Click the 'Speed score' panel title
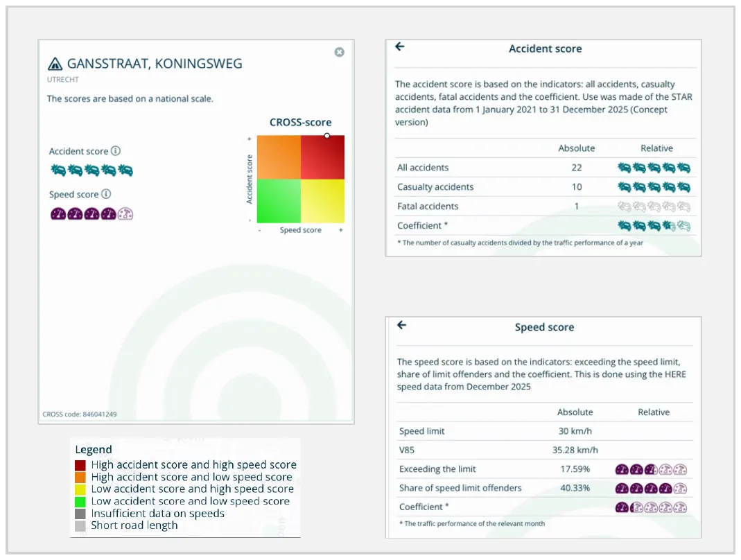This screenshot has width=741, height=560. 544,327
